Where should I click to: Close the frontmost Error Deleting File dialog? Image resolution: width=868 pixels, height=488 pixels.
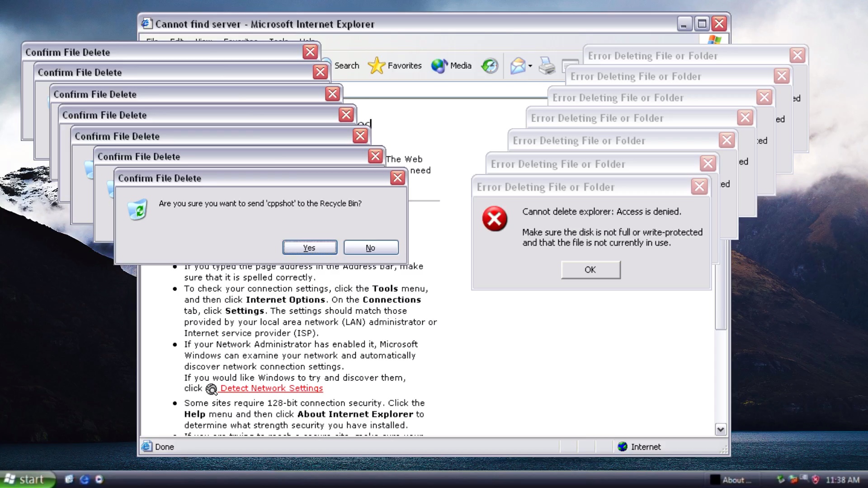(699, 187)
